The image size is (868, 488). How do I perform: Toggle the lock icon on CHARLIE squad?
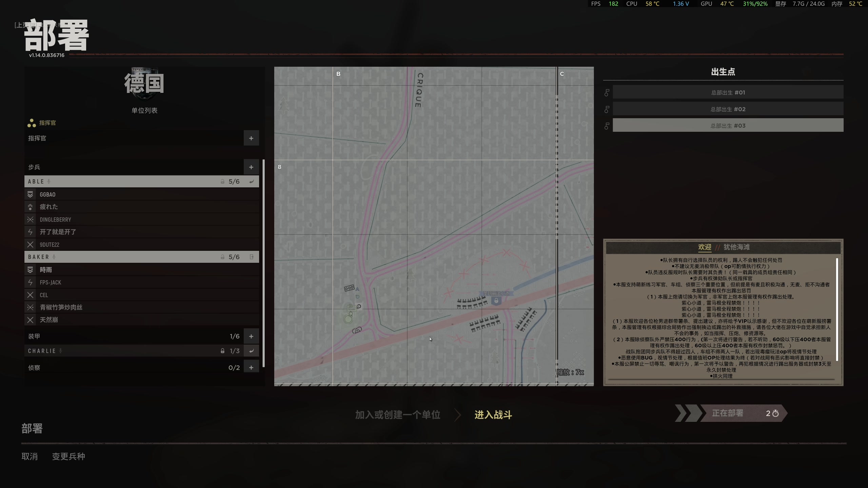[x=222, y=351]
